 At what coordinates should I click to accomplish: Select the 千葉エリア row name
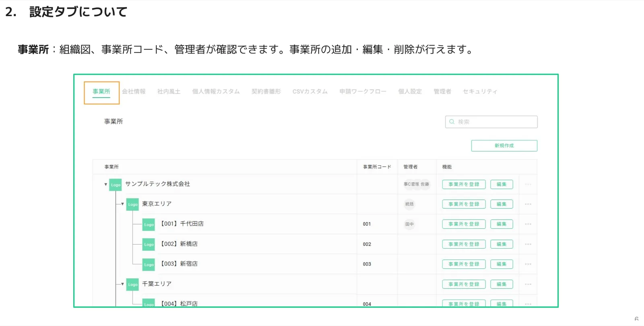click(x=157, y=284)
